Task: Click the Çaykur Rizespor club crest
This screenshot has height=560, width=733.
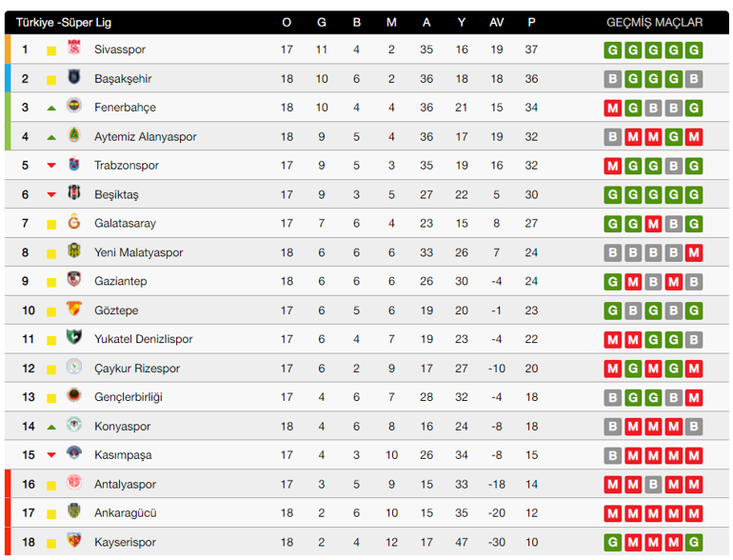Action: 74,369
